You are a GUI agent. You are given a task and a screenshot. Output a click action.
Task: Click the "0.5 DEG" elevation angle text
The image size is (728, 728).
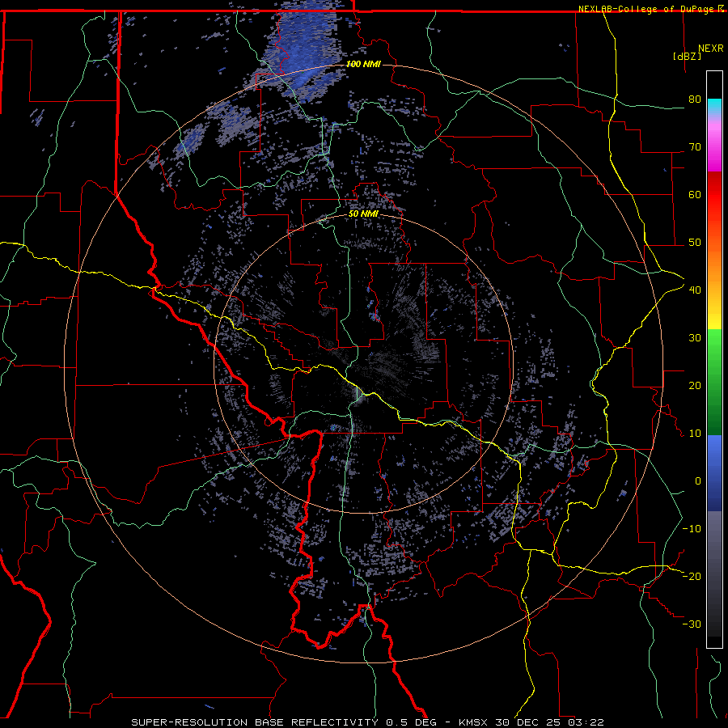(x=412, y=722)
